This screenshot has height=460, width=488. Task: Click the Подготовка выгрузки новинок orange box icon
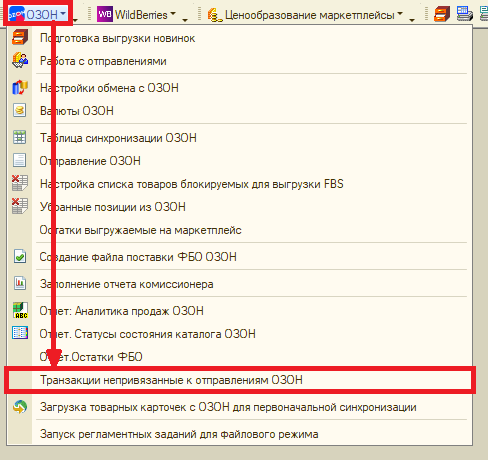[20, 37]
